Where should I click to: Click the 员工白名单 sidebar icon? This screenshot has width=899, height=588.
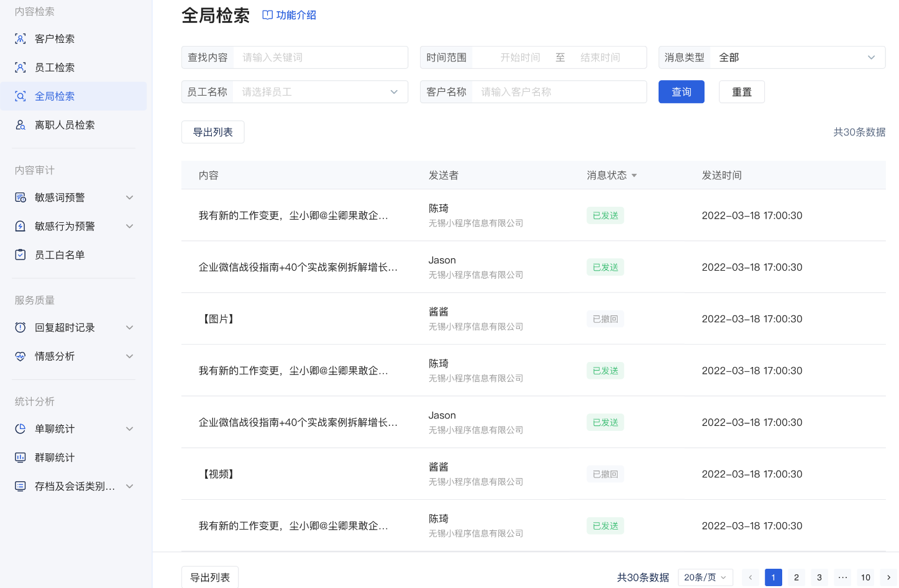click(x=21, y=255)
